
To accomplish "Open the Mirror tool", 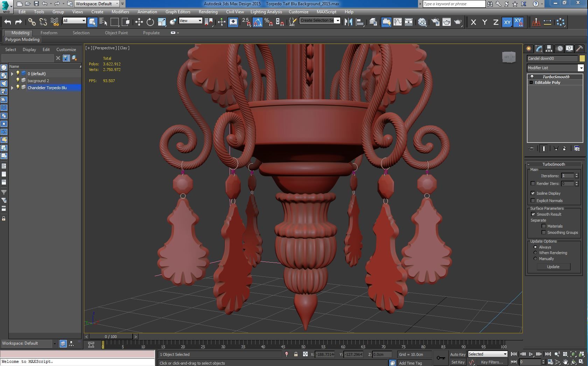I will [348, 22].
